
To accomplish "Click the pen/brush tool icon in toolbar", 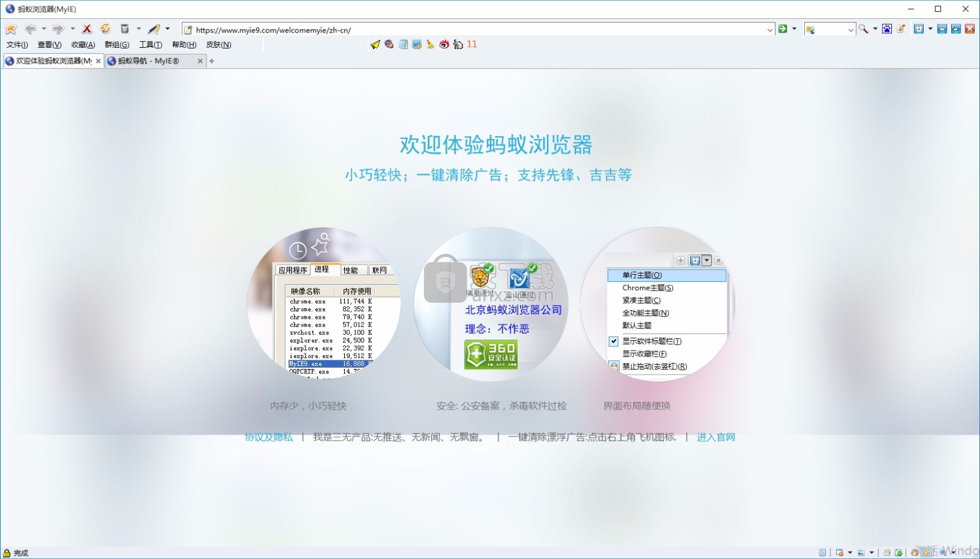I will [x=154, y=29].
